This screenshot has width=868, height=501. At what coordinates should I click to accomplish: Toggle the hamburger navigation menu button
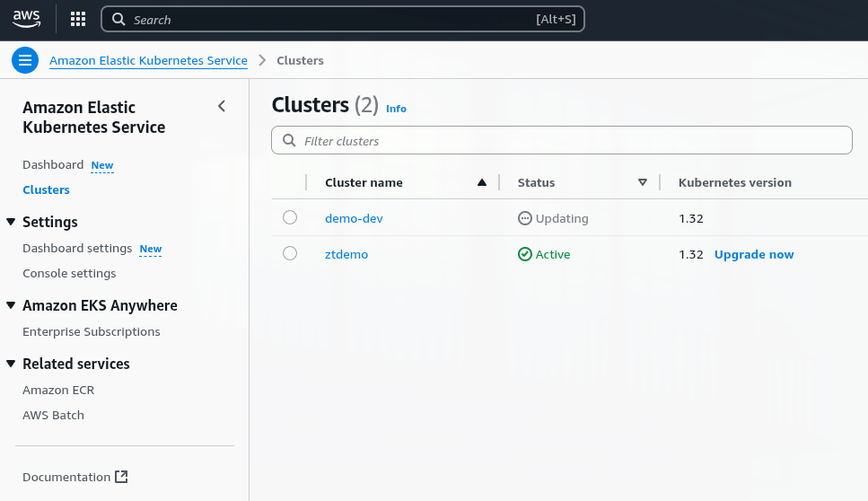(x=24, y=60)
